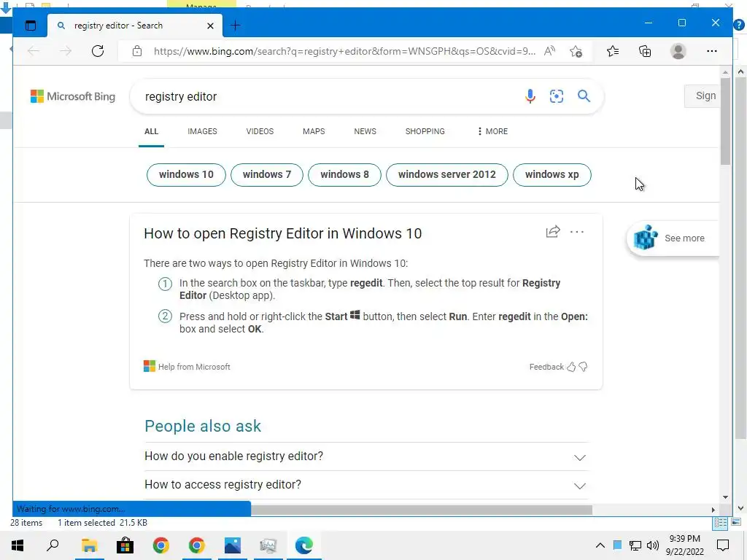Go back to previous page
Screen dimensions: 747x560
coord(34,51)
